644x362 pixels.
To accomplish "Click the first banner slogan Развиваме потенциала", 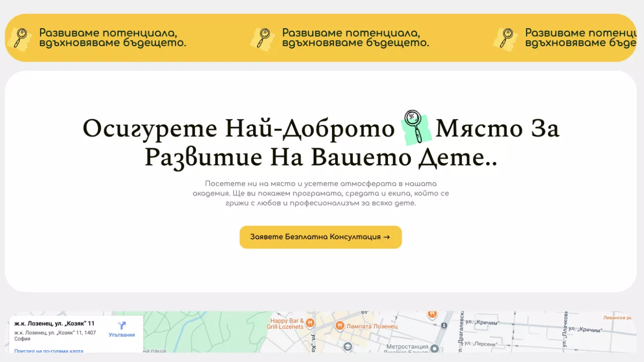I will coord(112,38).
